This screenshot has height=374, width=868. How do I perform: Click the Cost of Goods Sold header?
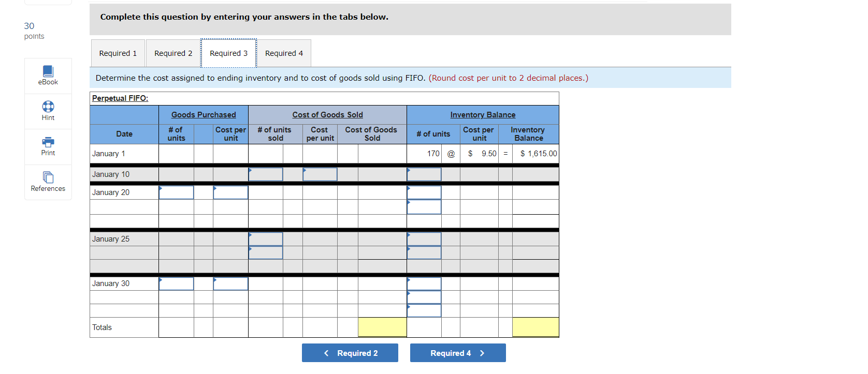coord(327,115)
